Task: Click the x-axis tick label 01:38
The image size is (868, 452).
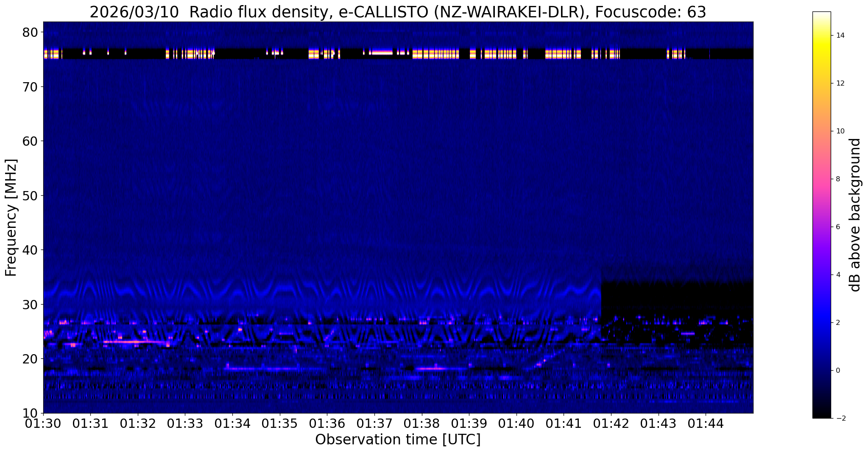Action: (422, 423)
